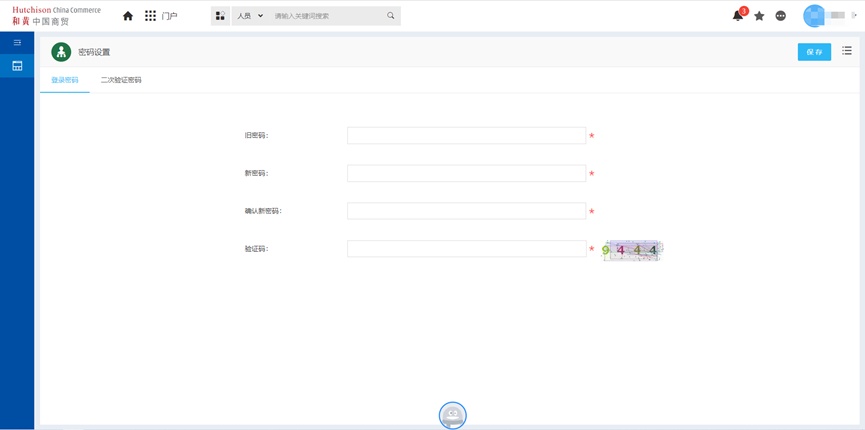Expand the 人员 search type dropdown
The height and width of the screenshot is (430, 865).
pyautogui.click(x=250, y=16)
